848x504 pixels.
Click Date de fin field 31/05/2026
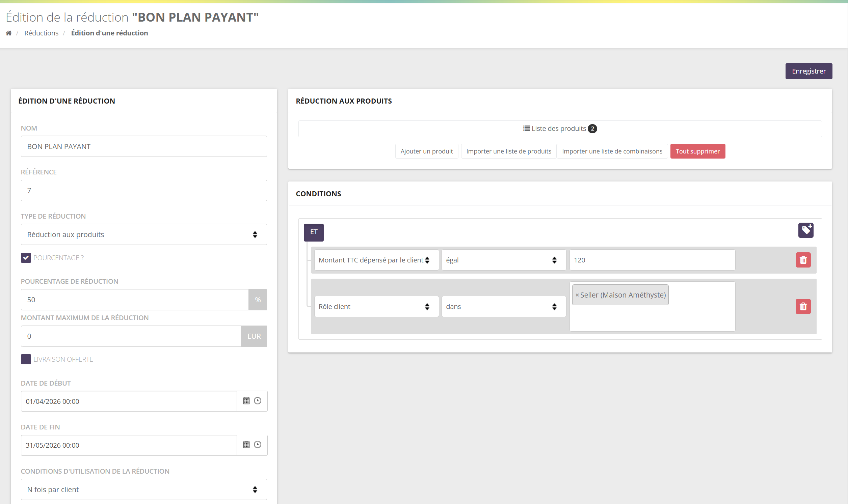point(129,445)
